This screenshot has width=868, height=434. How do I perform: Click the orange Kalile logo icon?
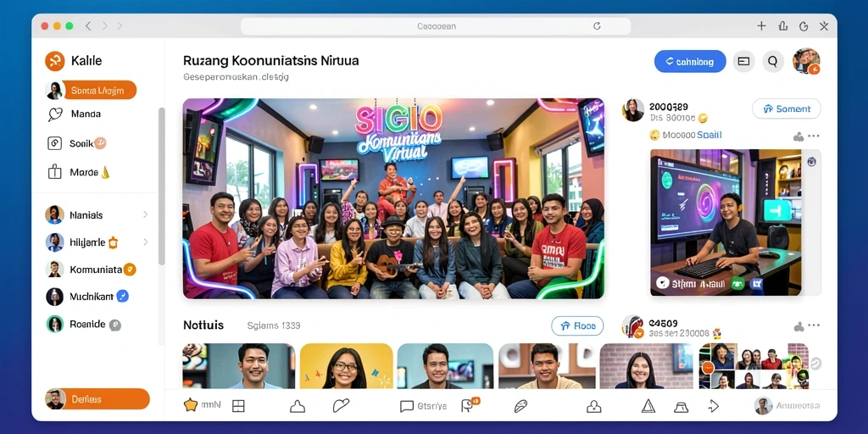tap(55, 61)
